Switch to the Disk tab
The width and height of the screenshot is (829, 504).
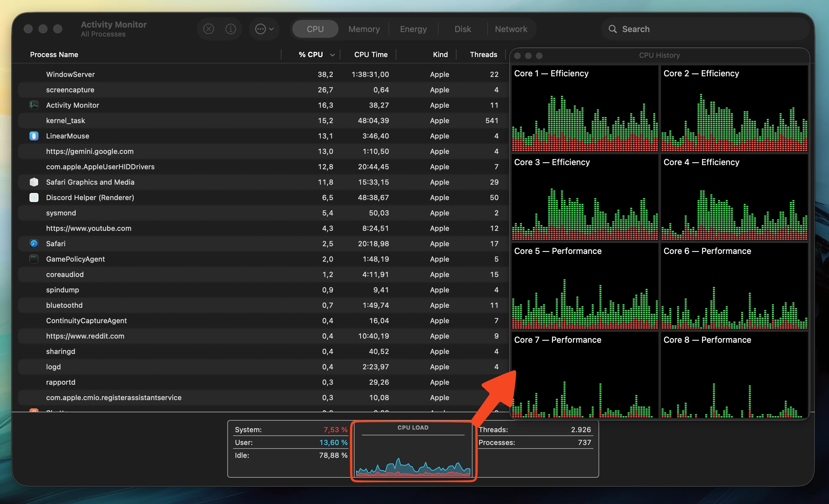click(x=463, y=29)
